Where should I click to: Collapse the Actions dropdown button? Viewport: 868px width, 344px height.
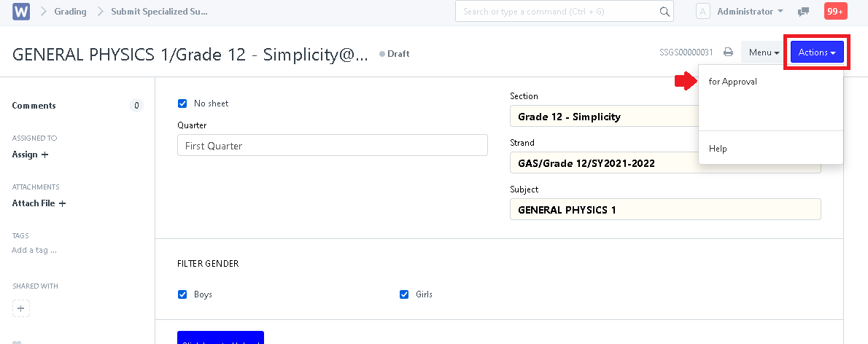tap(817, 52)
